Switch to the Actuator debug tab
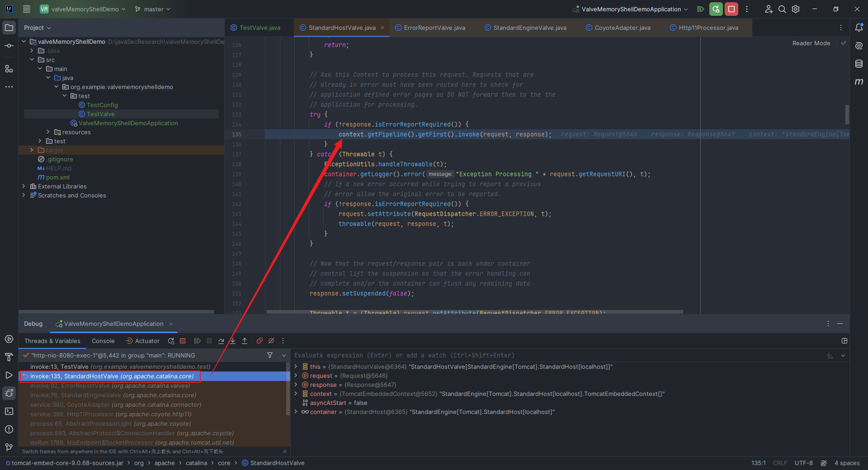 142,341
